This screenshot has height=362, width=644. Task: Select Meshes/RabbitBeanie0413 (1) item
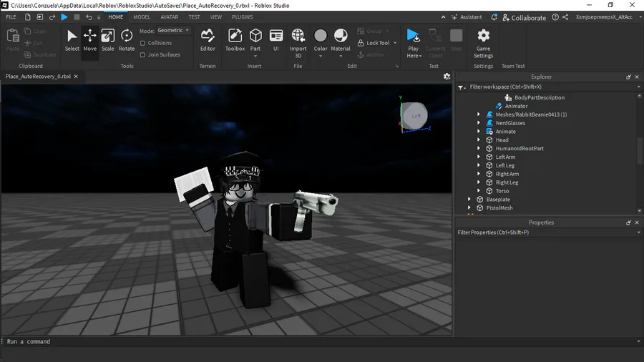coord(531,114)
